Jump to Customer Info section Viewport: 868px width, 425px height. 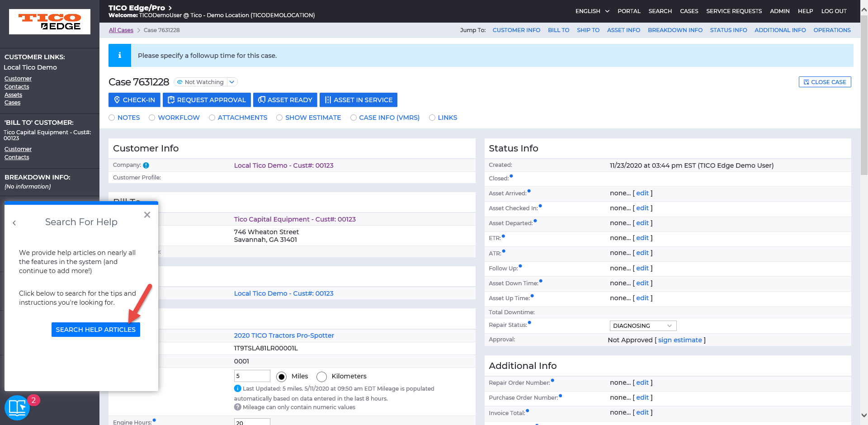pos(516,30)
